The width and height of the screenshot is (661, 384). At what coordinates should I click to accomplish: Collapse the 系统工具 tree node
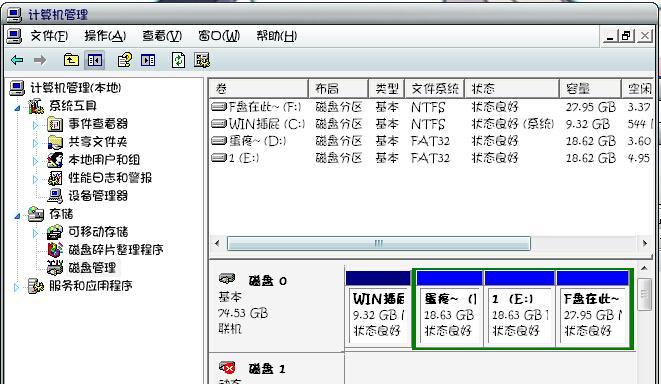[17, 108]
